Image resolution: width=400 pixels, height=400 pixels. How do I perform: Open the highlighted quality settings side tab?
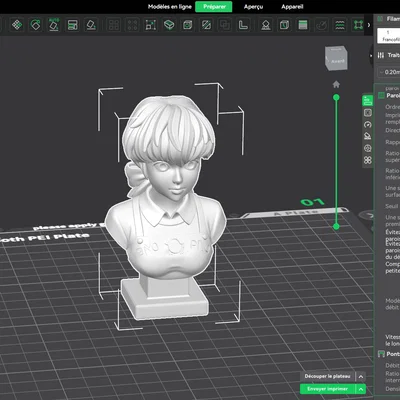point(367,100)
